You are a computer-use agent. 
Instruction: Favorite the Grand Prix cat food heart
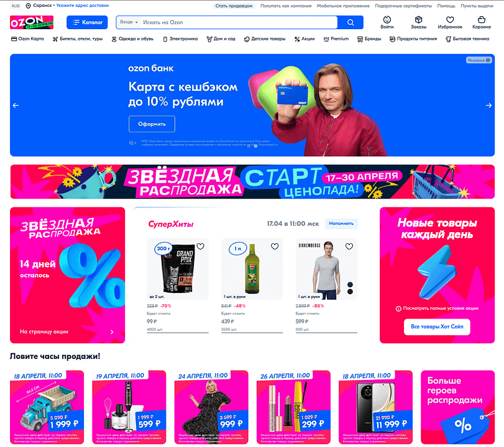pyautogui.click(x=200, y=246)
